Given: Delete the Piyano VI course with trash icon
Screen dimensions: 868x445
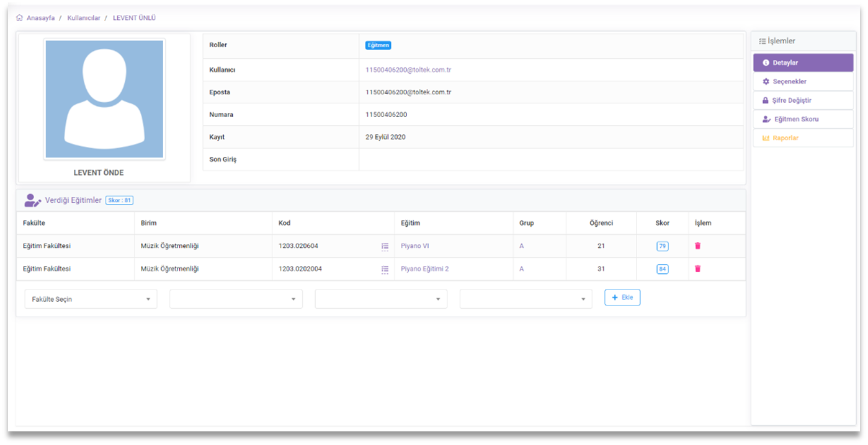Looking at the screenshot, I should [x=698, y=245].
